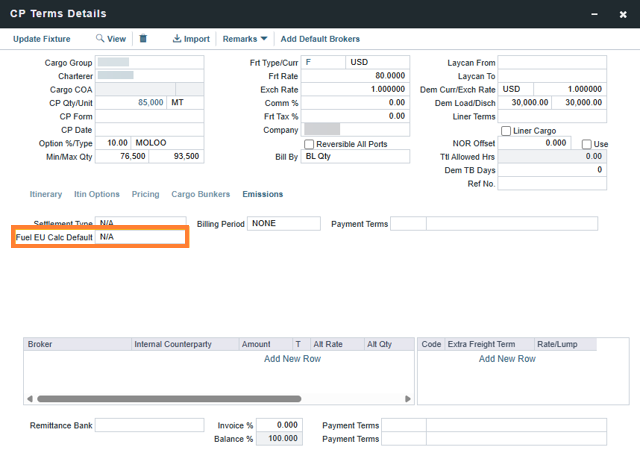Minimize the CP Terms Details window
Screen dimensions: 640x453
tap(594, 14)
